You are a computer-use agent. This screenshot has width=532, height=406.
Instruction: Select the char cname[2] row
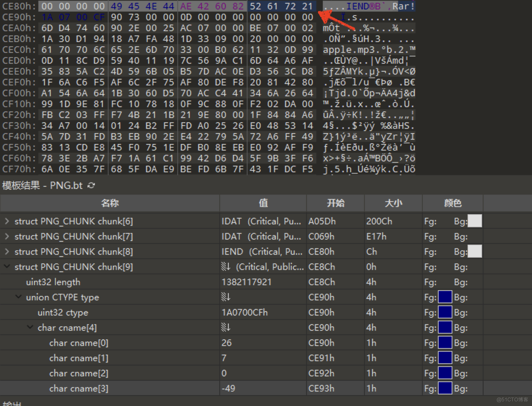point(266,373)
